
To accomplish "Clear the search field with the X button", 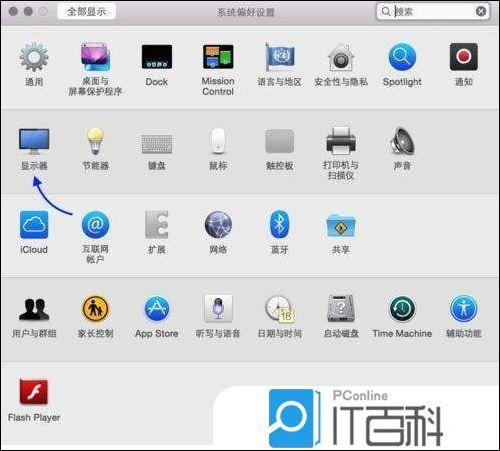I will (x=481, y=12).
